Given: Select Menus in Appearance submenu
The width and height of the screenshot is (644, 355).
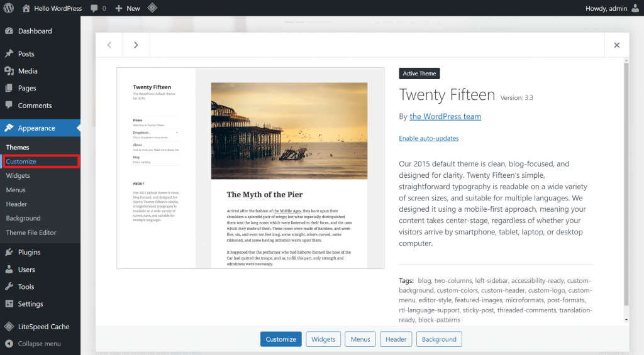Looking at the screenshot, I should click(x=16, y=190).
